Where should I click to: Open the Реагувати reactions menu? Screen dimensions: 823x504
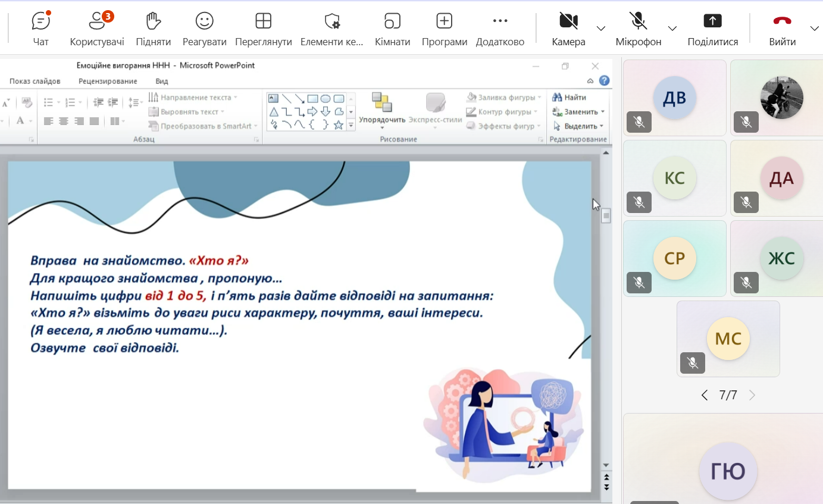[204, 29]
